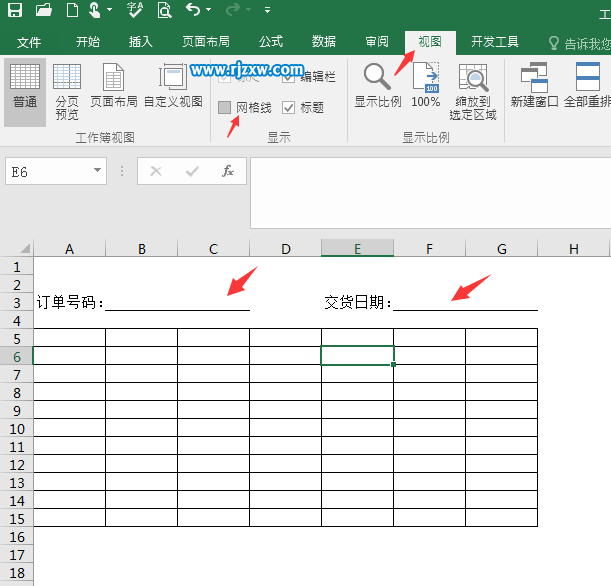The image size is (611, 586).
Task: Toggle the 标题 headings checkbox
Action: point(288,108)
